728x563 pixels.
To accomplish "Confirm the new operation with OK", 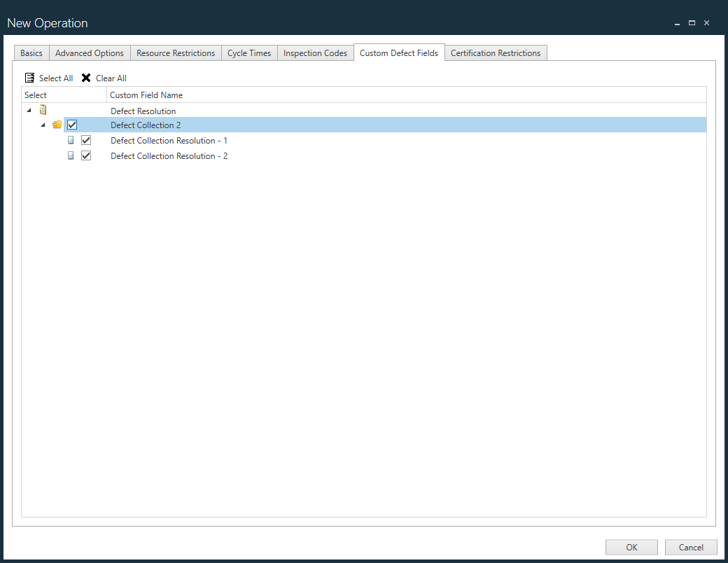I will click(631, 547).
